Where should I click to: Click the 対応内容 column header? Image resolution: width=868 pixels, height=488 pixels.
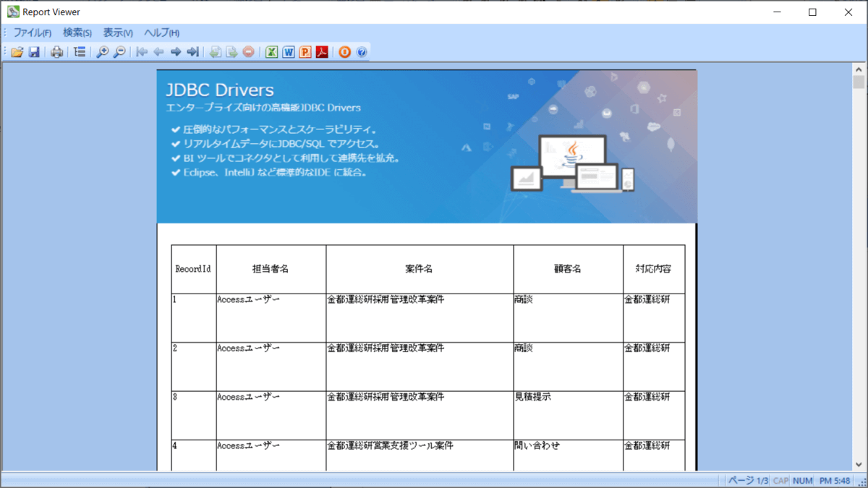654,269
